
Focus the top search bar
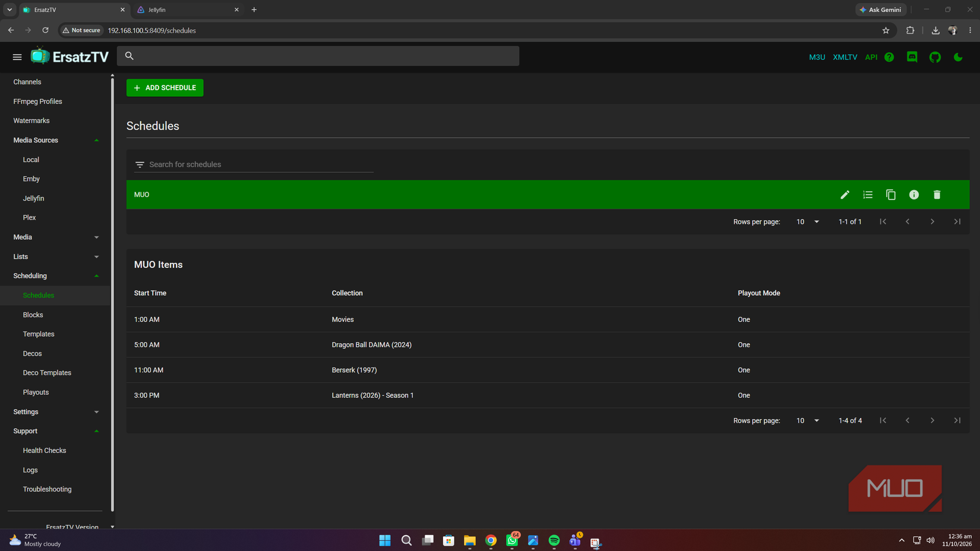tap(318, 56)
